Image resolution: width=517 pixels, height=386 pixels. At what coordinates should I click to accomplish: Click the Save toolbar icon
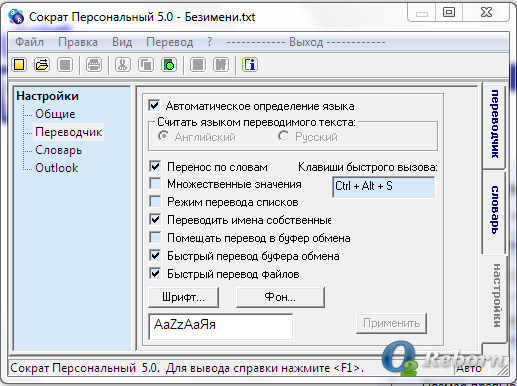65,65
